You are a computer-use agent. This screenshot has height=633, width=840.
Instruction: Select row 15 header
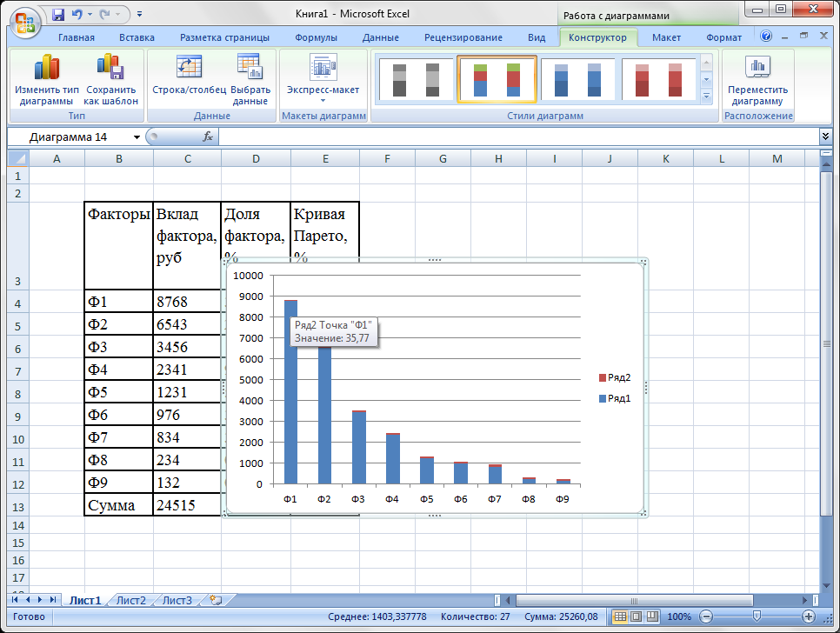(17, 543)
